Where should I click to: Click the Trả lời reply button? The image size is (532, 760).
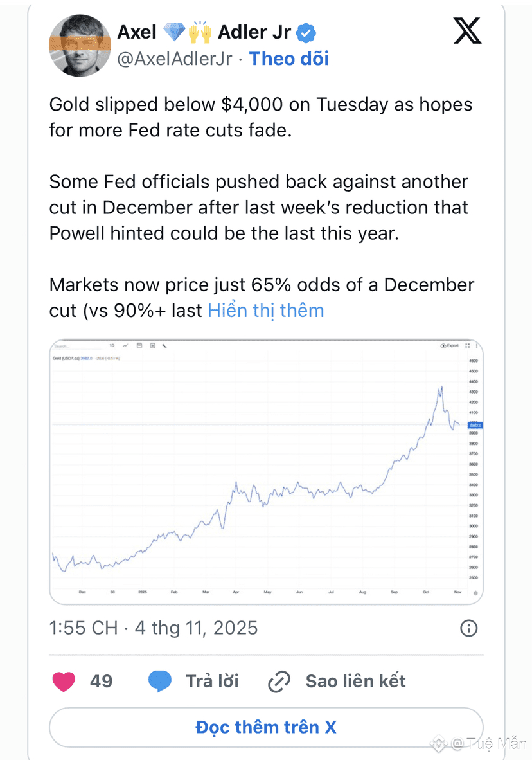193,681
